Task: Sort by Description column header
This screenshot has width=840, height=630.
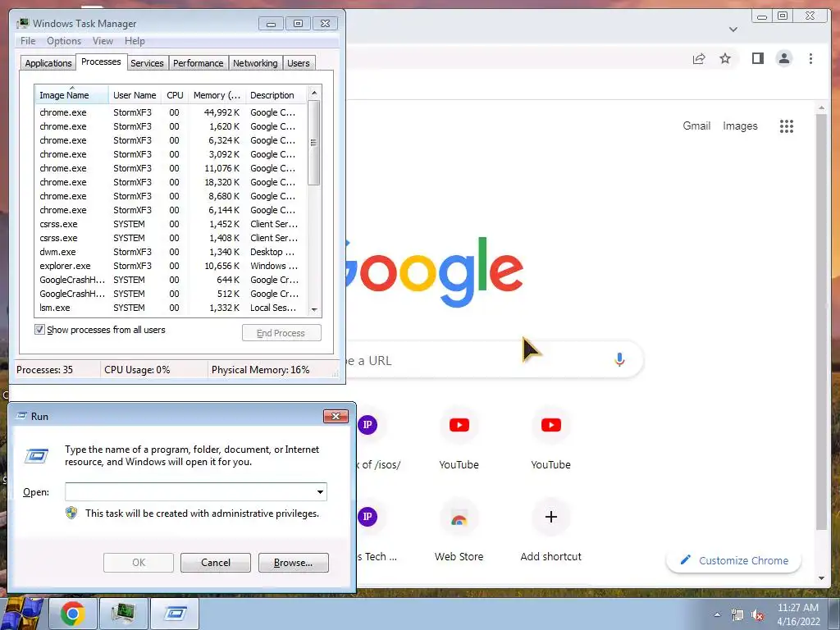Action: 276,95
